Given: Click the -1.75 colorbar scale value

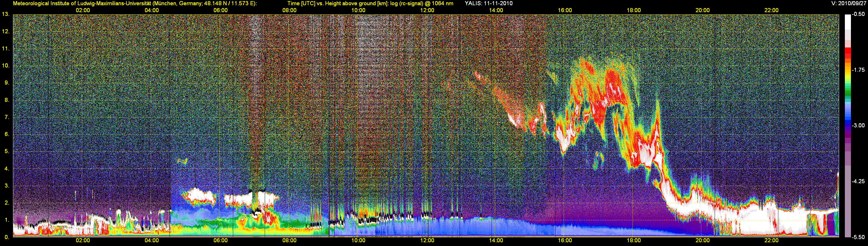Looking at the screenshot, I should tap(858, 70).
